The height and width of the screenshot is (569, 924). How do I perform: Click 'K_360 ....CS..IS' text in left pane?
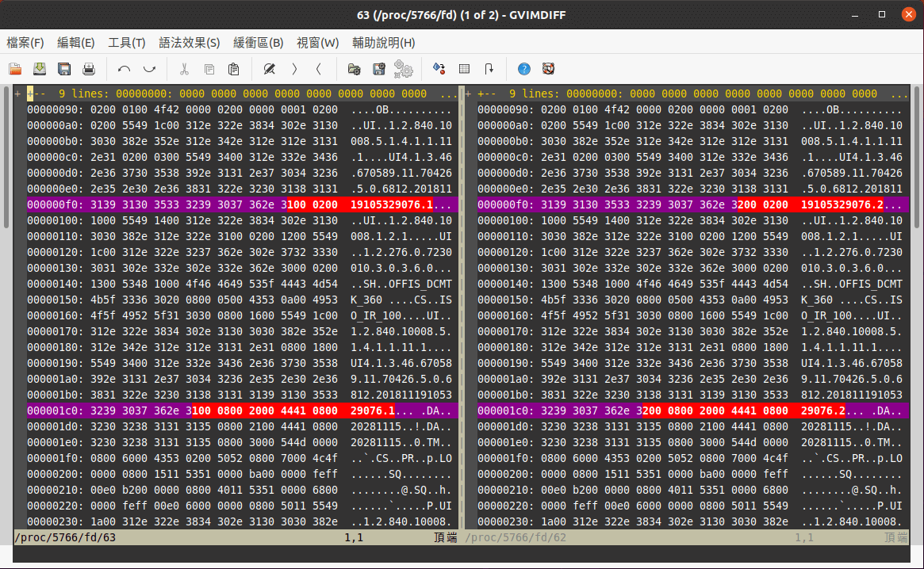[401, 300]
